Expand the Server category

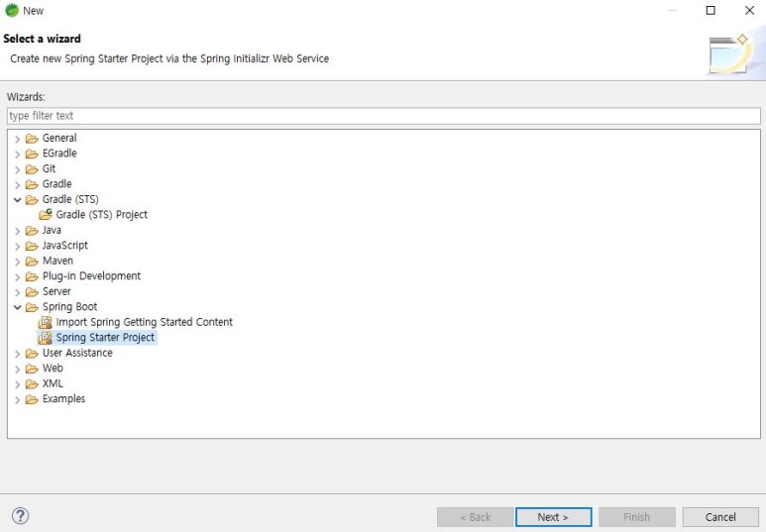[17, 292]
